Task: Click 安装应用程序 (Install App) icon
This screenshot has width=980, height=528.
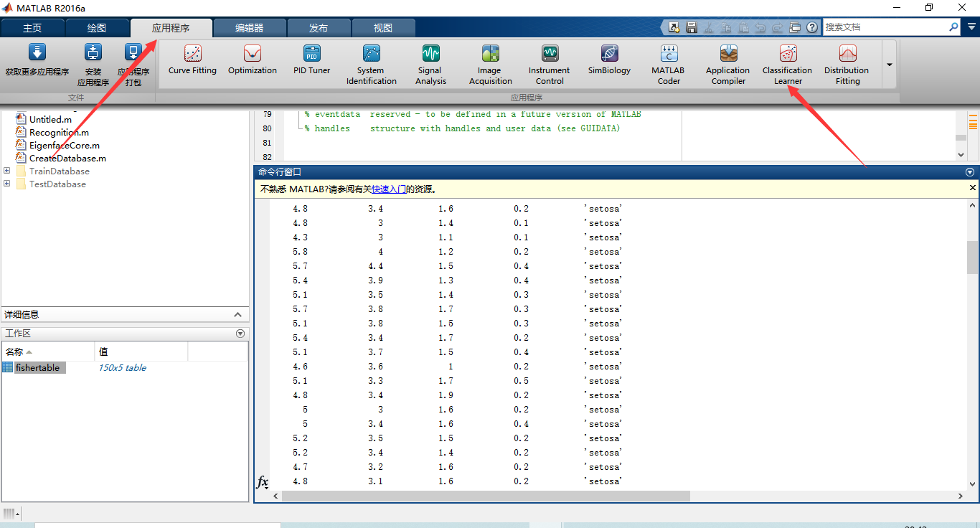Action: pos(93,65)
